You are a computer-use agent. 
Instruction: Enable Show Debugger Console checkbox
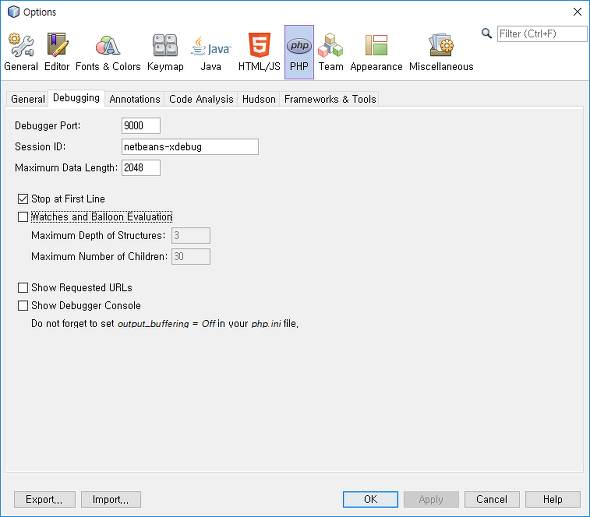pos(23,306)
